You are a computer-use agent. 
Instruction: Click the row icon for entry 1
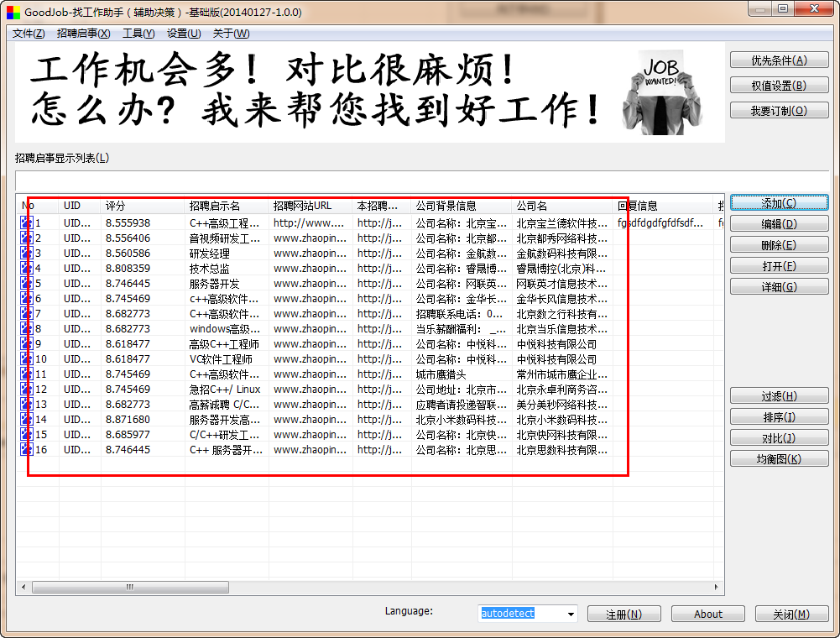tap(27, 222)
